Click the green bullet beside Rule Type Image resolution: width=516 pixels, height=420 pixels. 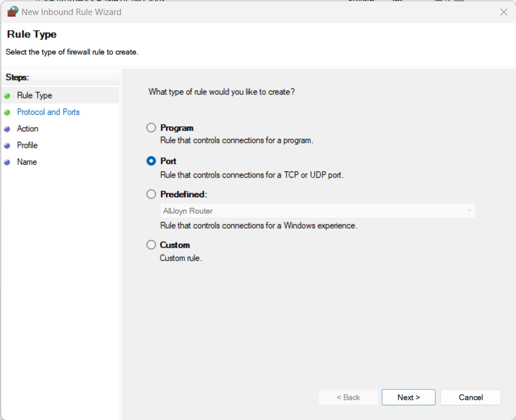6,95
